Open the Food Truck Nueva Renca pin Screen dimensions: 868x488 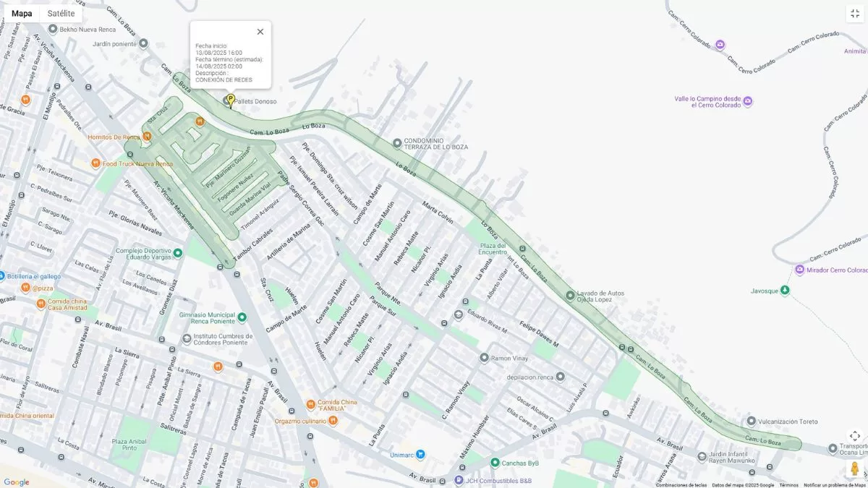click(95, 163)
